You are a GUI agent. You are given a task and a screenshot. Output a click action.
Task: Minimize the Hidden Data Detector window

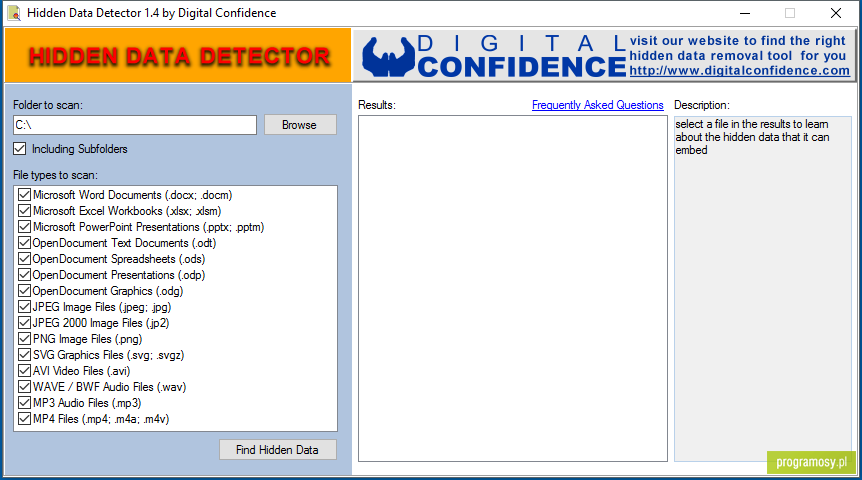(745, 13)
